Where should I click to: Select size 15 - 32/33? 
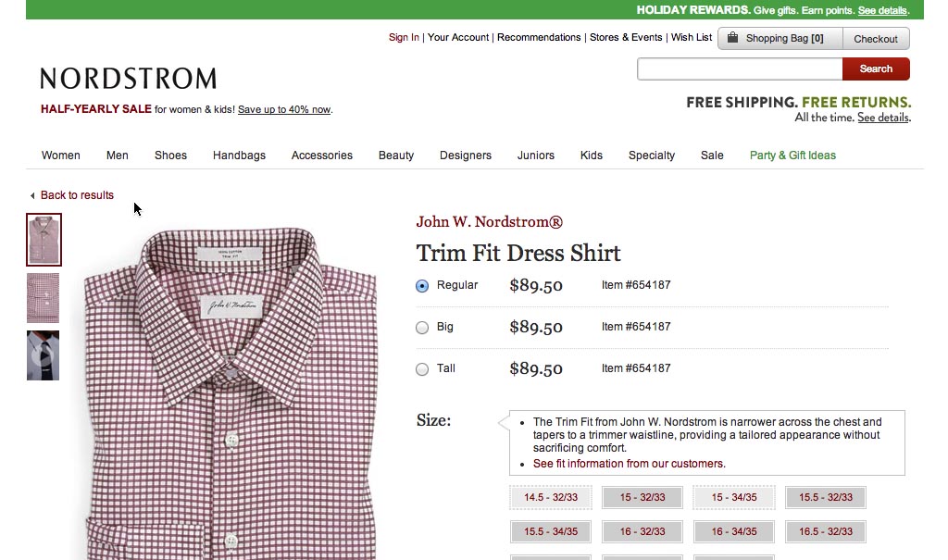click(642, 498)
